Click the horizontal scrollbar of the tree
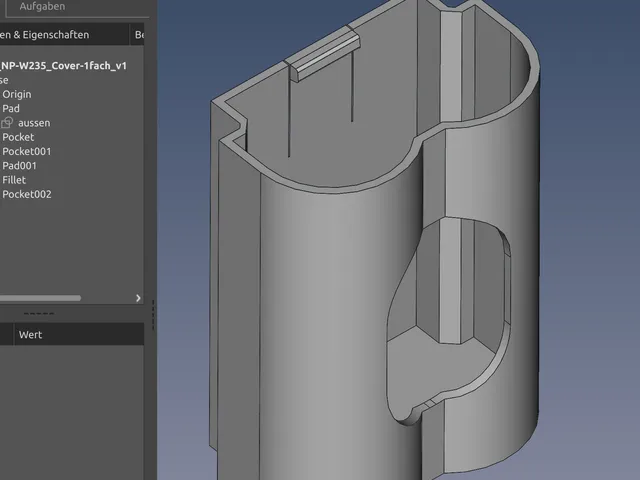The height and width of the screenshot is (480, 640). pos(40,298)
